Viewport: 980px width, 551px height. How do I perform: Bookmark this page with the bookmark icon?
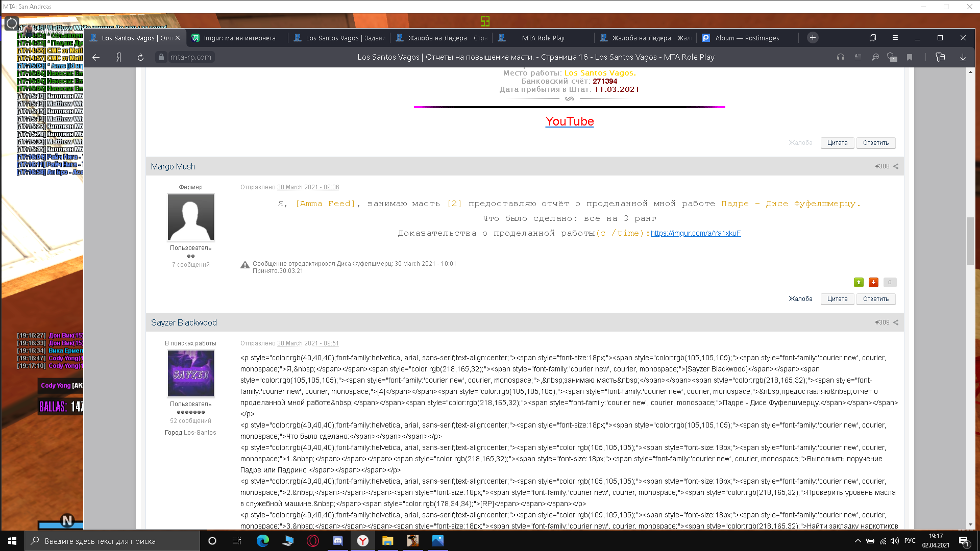point(910,57)
